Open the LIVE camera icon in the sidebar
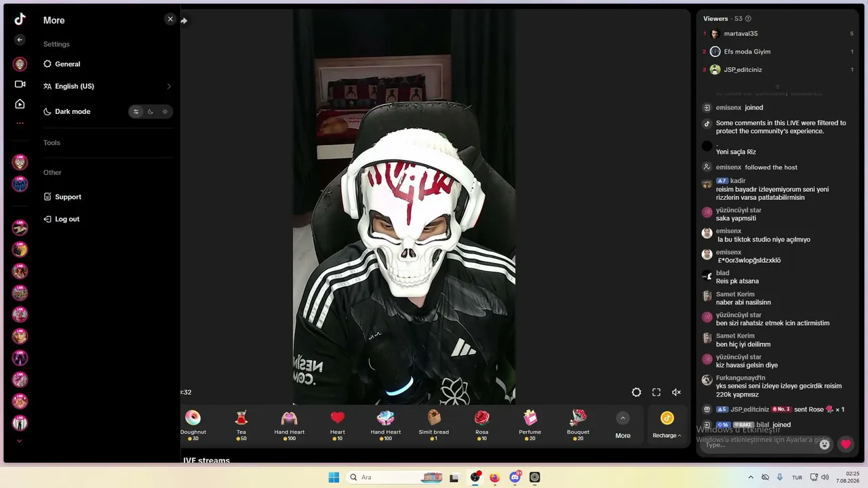The width and height of the screenshot is (868, 488). pyautogui.click(x=20, y=84)
